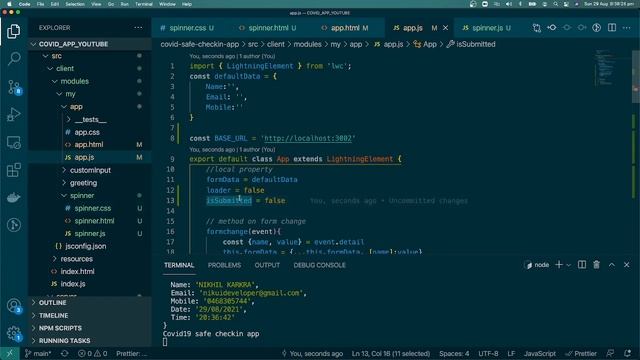
Task: Expand the RUNNING TASKS section
Action: pyautogui.click(x=64, y=340)
